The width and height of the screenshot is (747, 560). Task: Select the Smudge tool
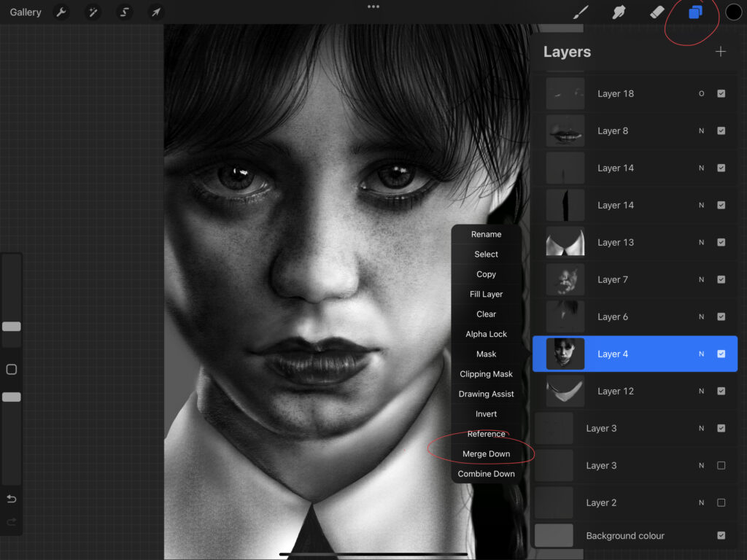[x=619, y=12]
